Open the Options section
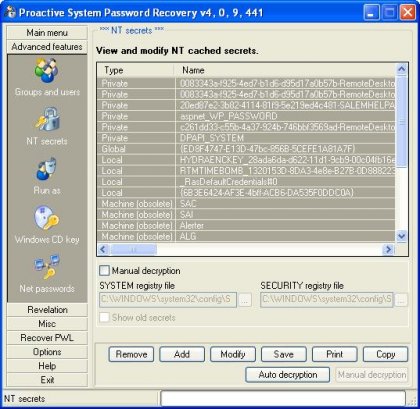Viewport: 420px width, 409px height. [47, 352]
